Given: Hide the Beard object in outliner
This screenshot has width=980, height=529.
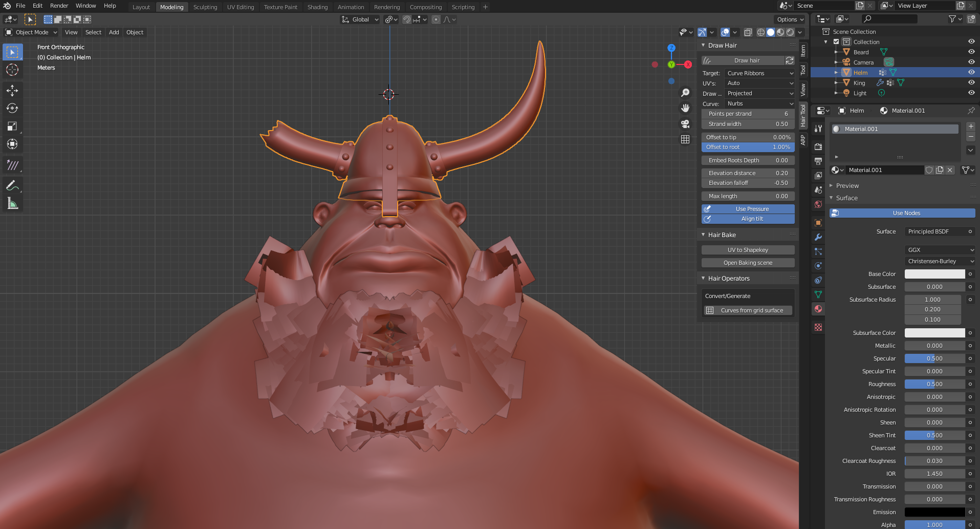Looking at the screenshot, I should pos(971,52).
